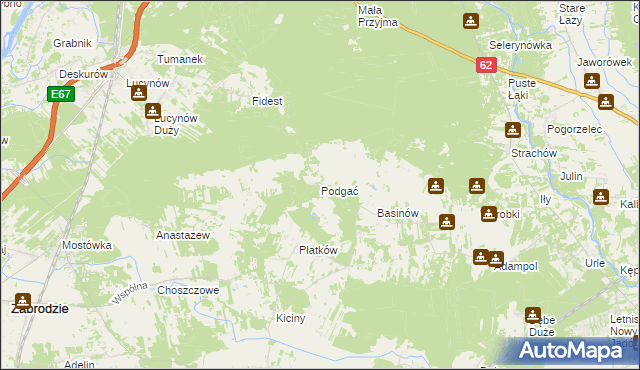
Task: Click the POI icon above Zabrodzie
Action: click(23, 301)
